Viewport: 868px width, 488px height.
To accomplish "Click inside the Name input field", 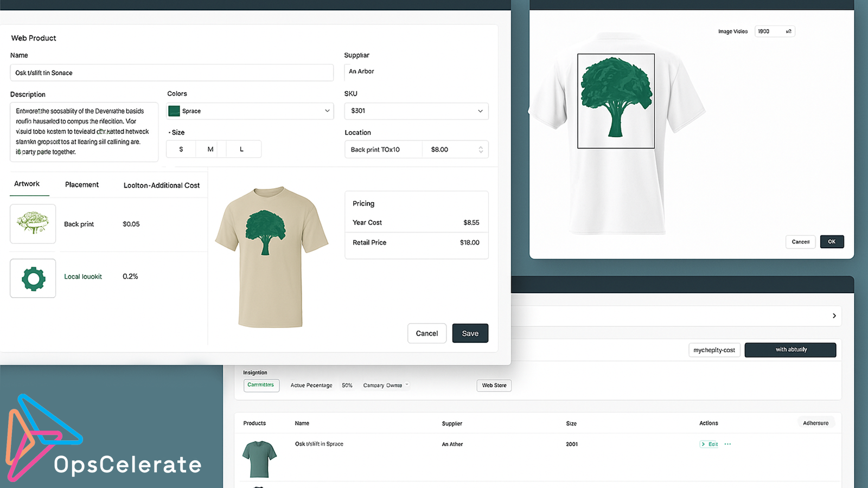I will pyautogui.click(x=171, y=72).
